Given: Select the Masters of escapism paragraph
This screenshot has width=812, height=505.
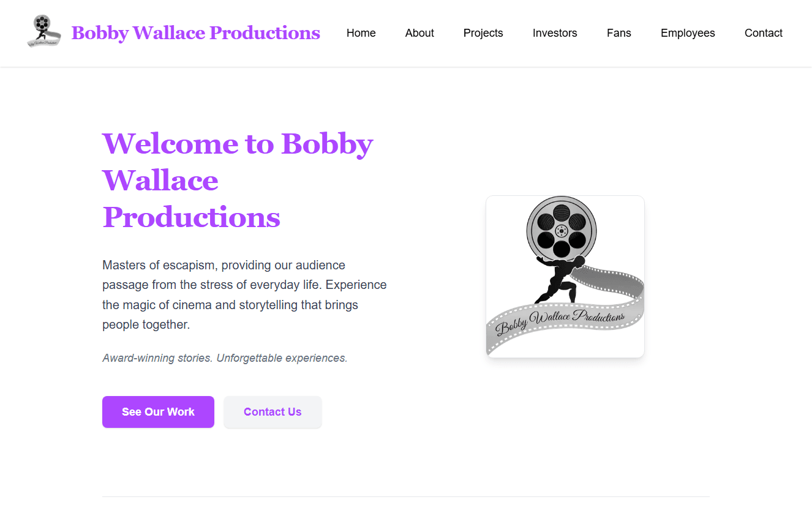Looking at the screenshot, I should click(244, 294).
